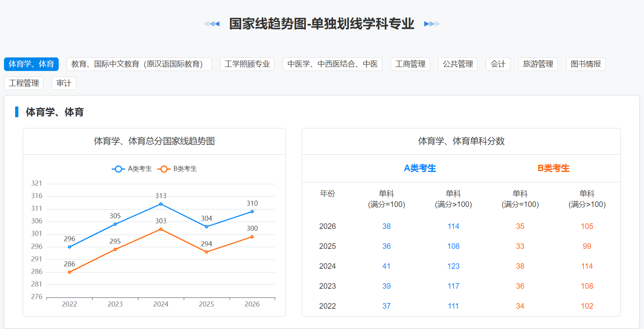Image resolution: width=644 pixels, height=329 pixels.
Task: Select 中医学、中西医结合、中医 tab
Action: [x=332, y=64]
